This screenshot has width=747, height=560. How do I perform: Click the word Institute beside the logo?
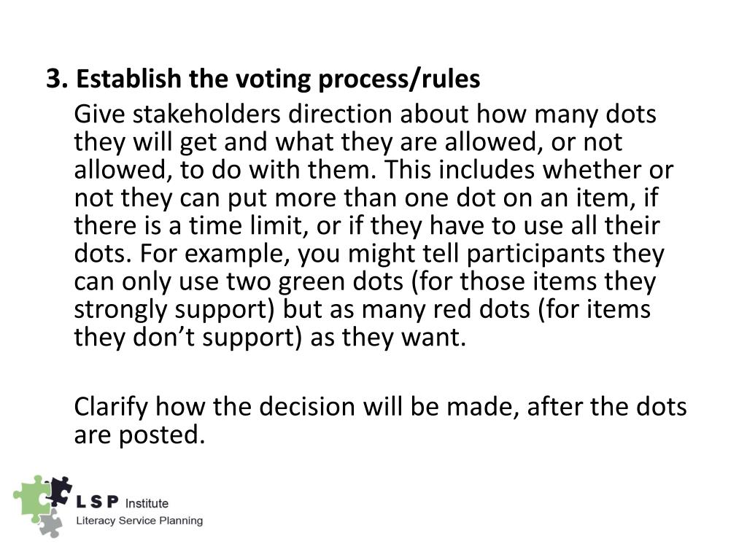147,503
